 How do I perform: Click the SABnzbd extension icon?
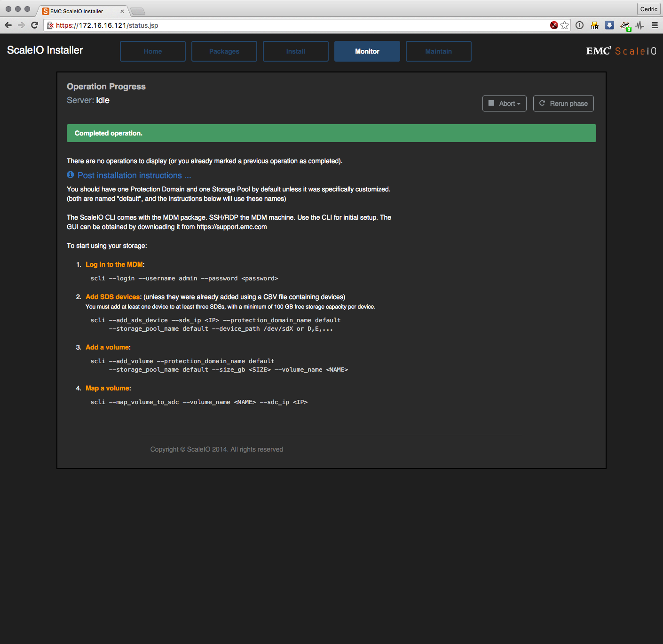[595, 25]
